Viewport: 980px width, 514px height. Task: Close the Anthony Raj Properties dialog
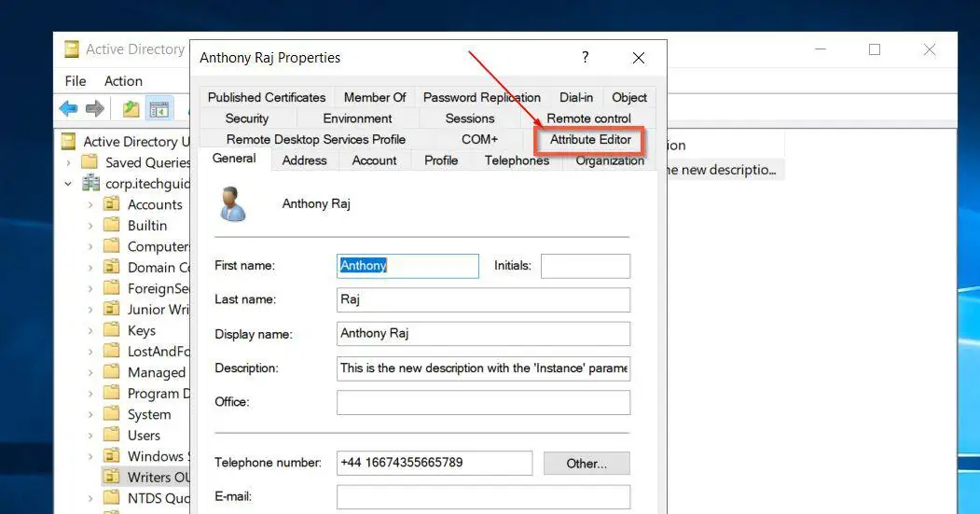pyautogui.click(x=638, y=58)
